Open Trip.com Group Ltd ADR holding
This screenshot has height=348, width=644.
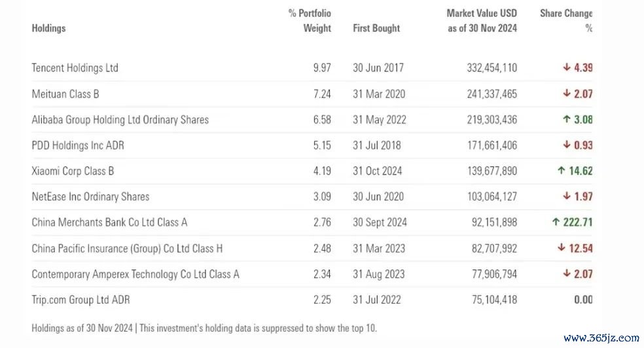(80, 300)
